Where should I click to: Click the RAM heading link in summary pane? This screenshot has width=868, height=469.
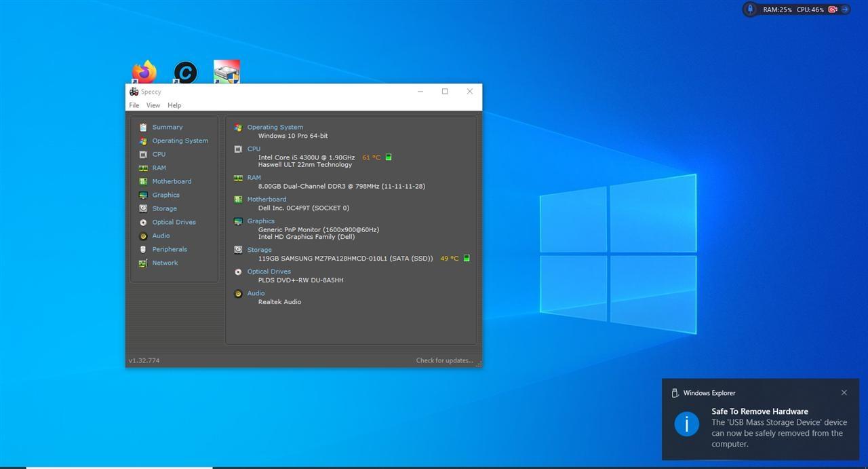click(254, 177)
